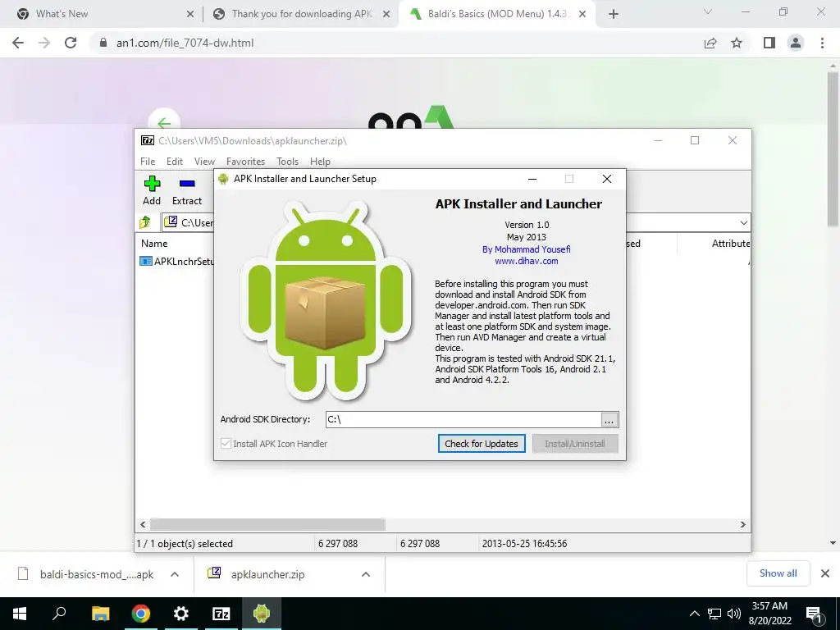Open the notification center icon
Image resolution: width=840 pixels, height=630 pixels.
click(x=815, y=615)
